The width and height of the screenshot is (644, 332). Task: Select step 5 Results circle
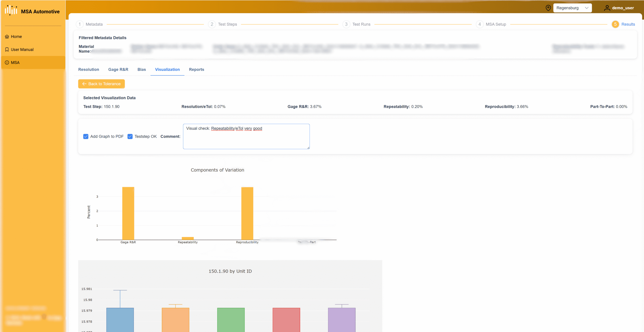tap(615, 24)
